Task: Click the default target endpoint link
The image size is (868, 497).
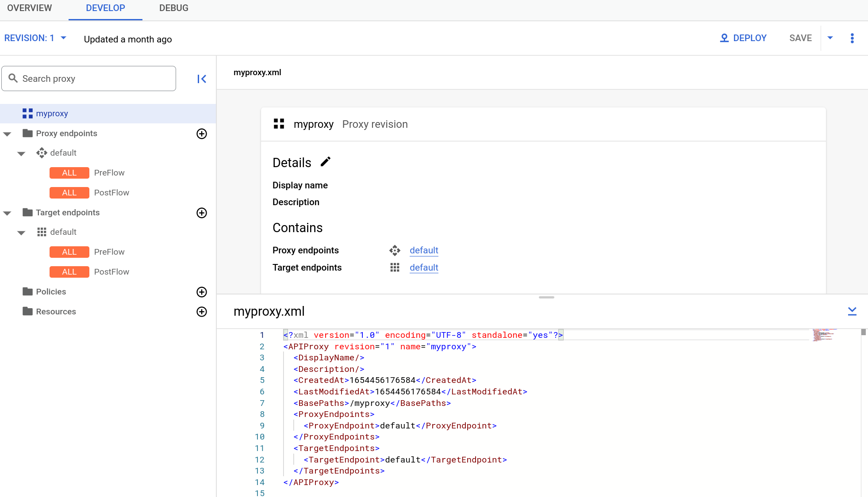Action: [x=424, y=267]
